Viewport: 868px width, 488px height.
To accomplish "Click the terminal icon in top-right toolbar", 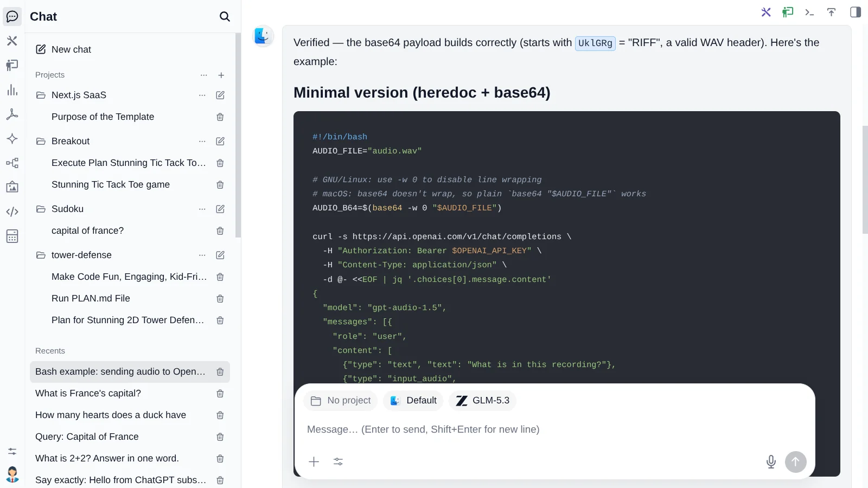I will coord(809,12).
